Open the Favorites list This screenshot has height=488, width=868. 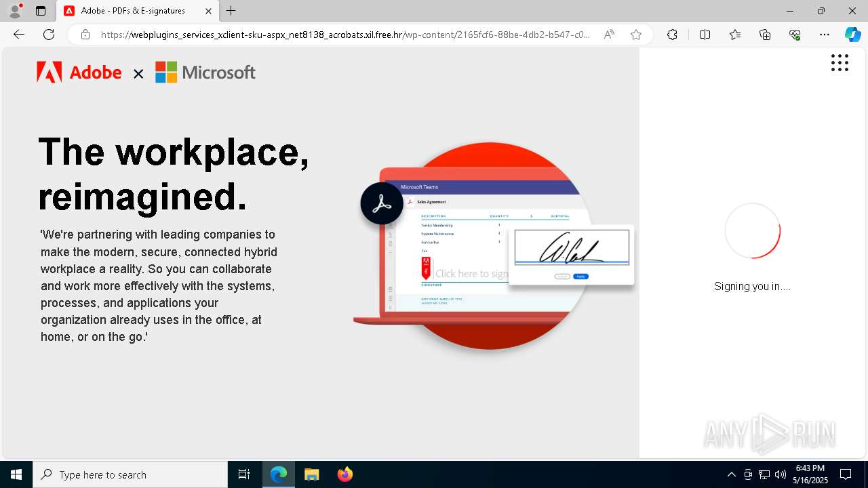[735, 35]
